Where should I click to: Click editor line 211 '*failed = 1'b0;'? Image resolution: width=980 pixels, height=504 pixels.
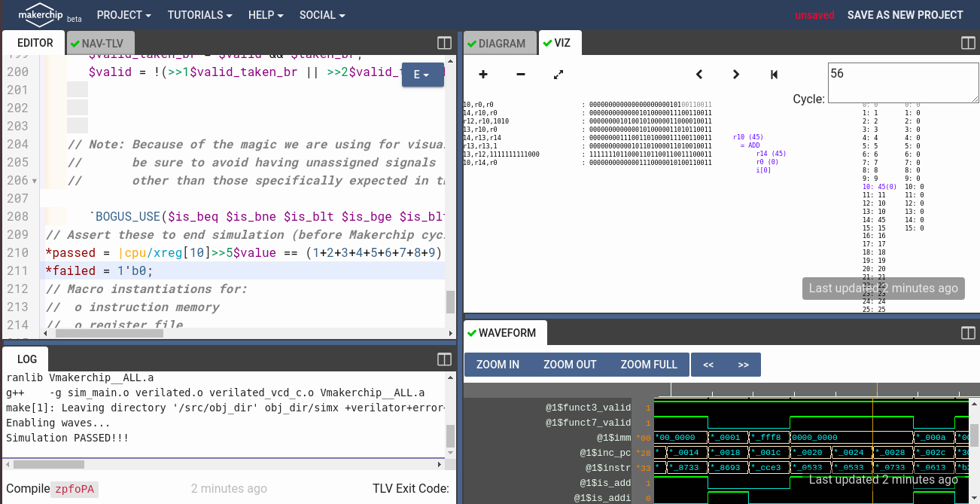[99, 271]
